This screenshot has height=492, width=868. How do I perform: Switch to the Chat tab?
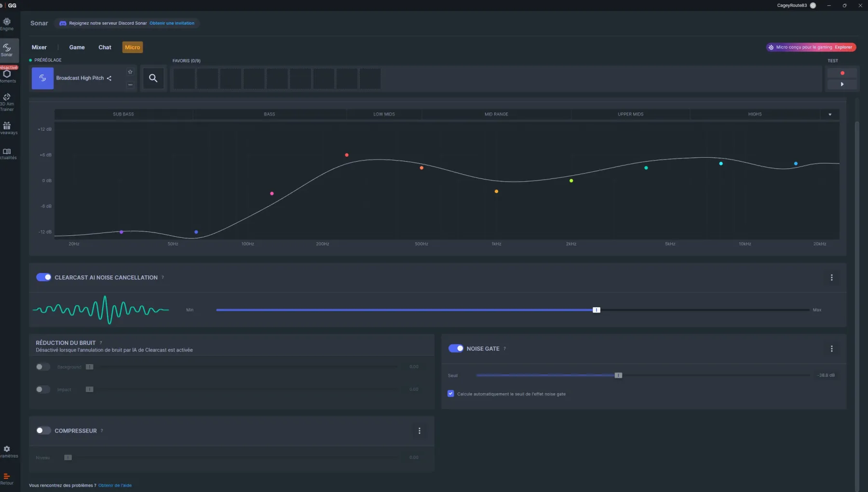pyautogui.click(x=105, y=47)
